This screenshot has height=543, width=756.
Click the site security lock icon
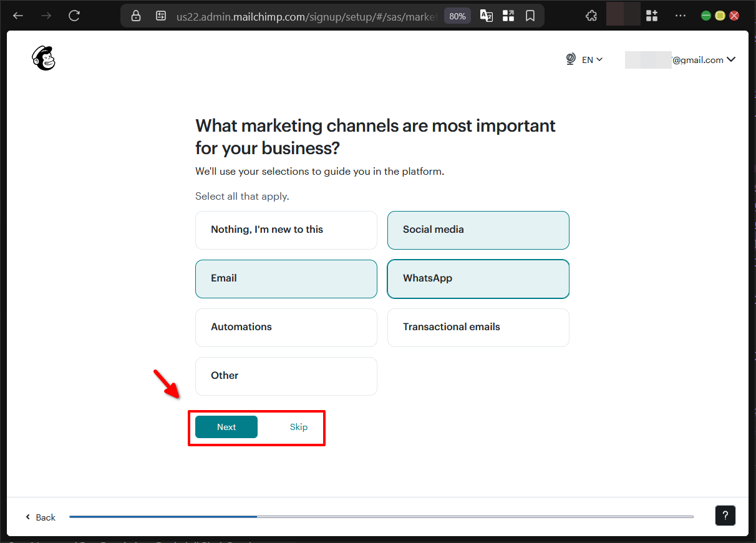(135, 15)
